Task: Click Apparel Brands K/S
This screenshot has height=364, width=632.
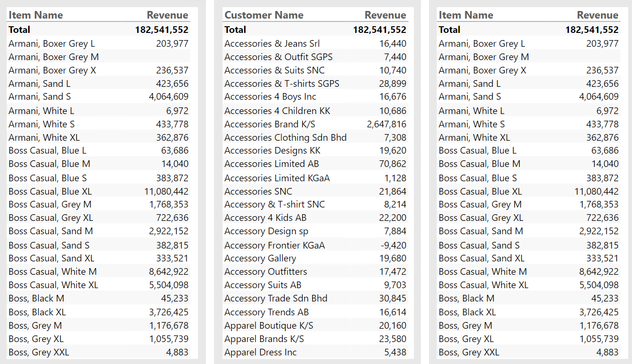Action: (x=264, y=339)
